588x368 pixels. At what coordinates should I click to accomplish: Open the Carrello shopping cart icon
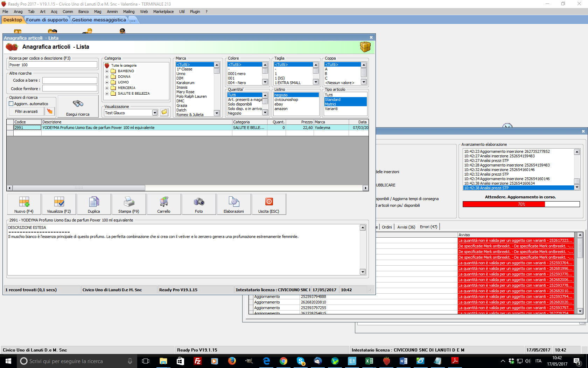click(x=164, y=204)
